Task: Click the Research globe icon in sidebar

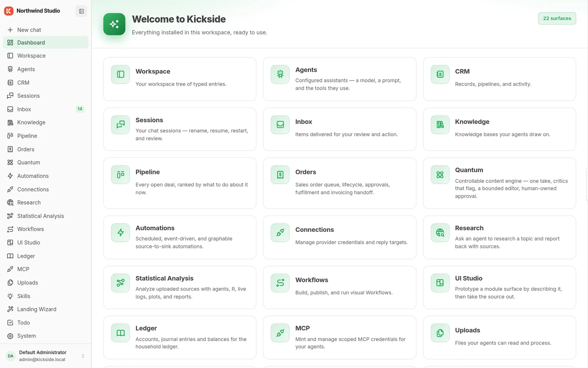Action: (10, 202)
